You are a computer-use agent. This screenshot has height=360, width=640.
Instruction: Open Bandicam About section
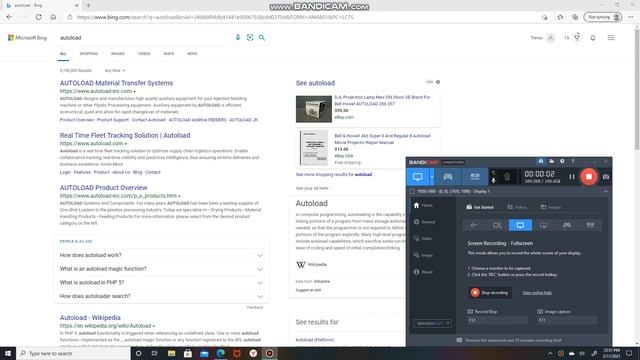click(x=423, y=272)
